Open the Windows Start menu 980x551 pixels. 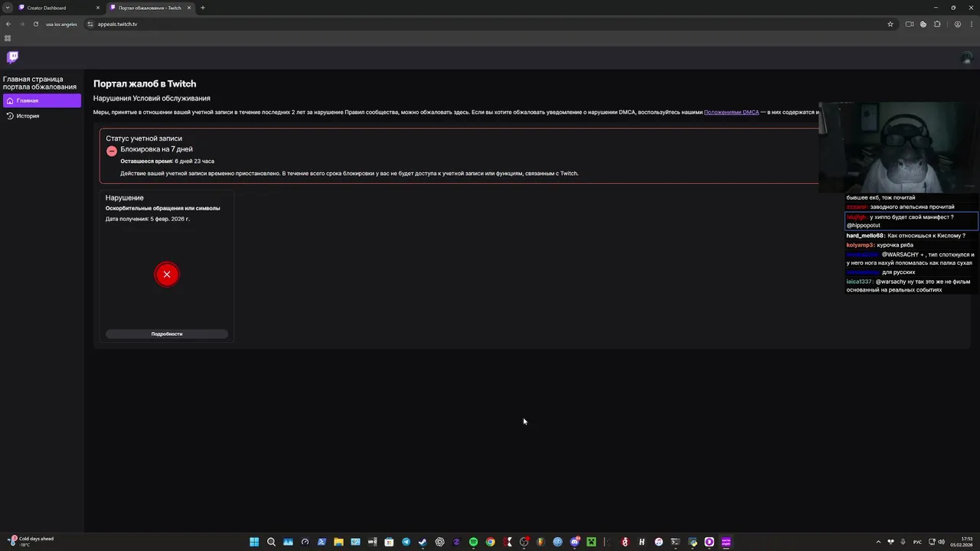(254, 542)
